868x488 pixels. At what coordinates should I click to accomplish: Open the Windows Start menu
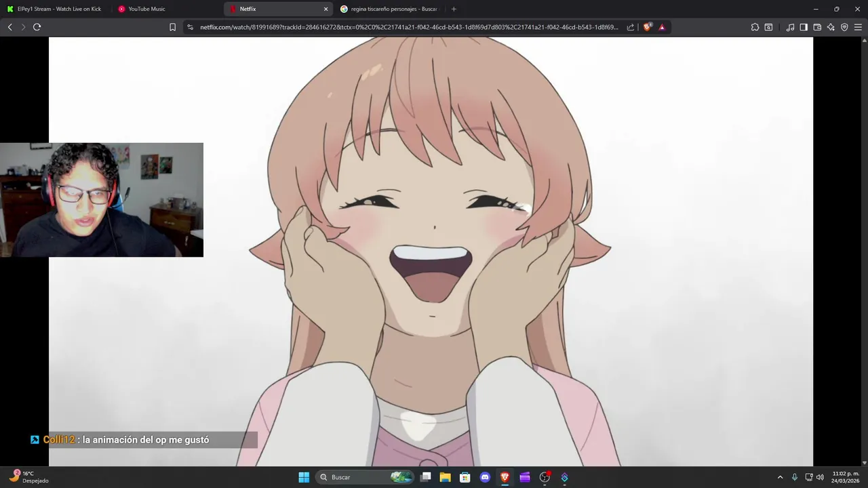pyautogui.click(x=304, y=477)
